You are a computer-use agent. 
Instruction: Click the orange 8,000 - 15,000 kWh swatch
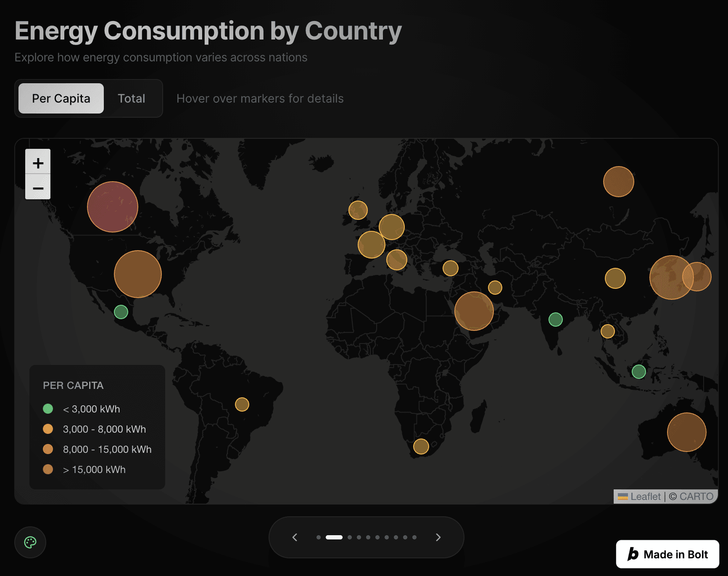[48, 449]
